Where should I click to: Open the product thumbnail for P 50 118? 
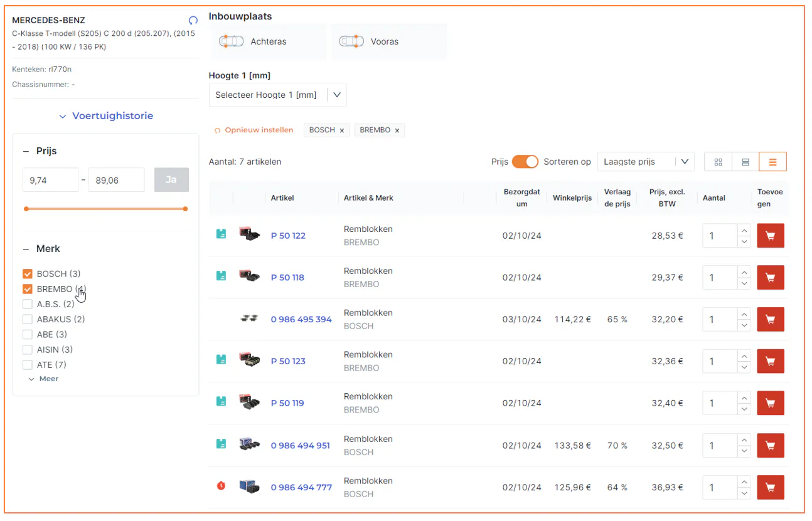pos(249,276)
